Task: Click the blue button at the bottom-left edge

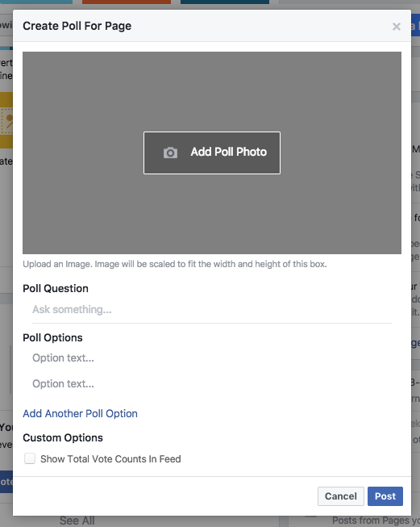Action: [x=6, y=482]
